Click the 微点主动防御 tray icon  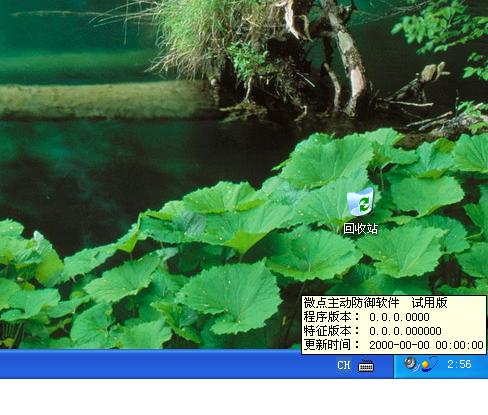tap(427, 364)
